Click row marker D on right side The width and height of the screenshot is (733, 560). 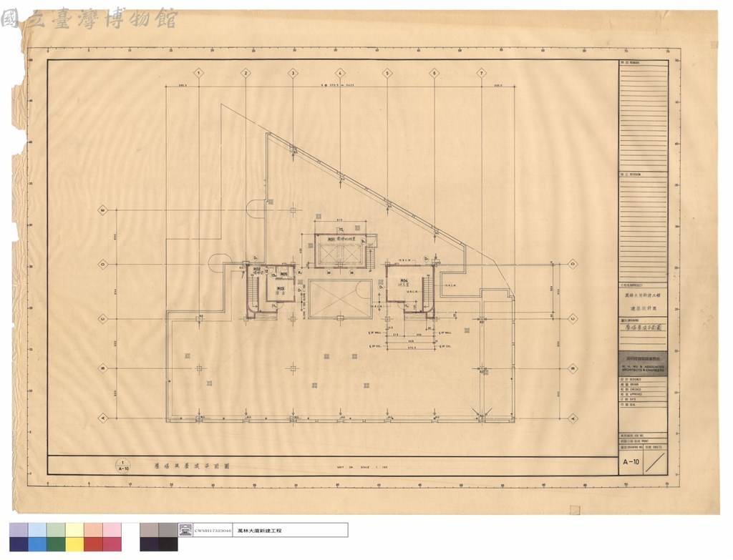point(573,265)
